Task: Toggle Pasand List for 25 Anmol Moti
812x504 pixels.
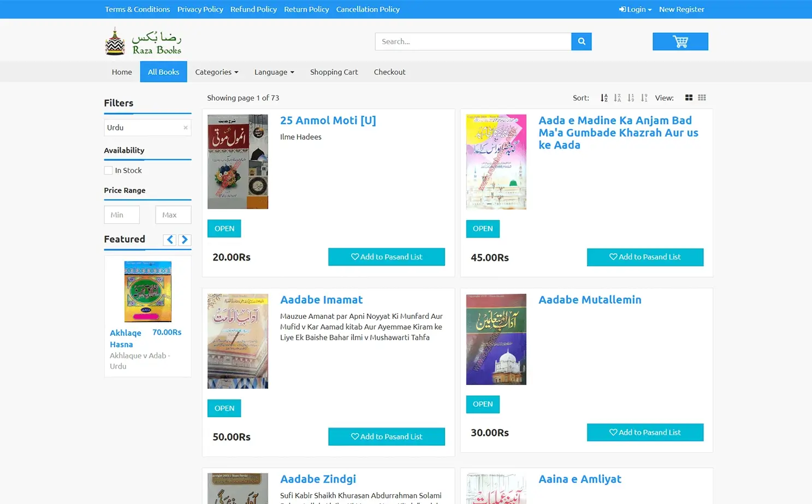Action: [x=386, y=257]
